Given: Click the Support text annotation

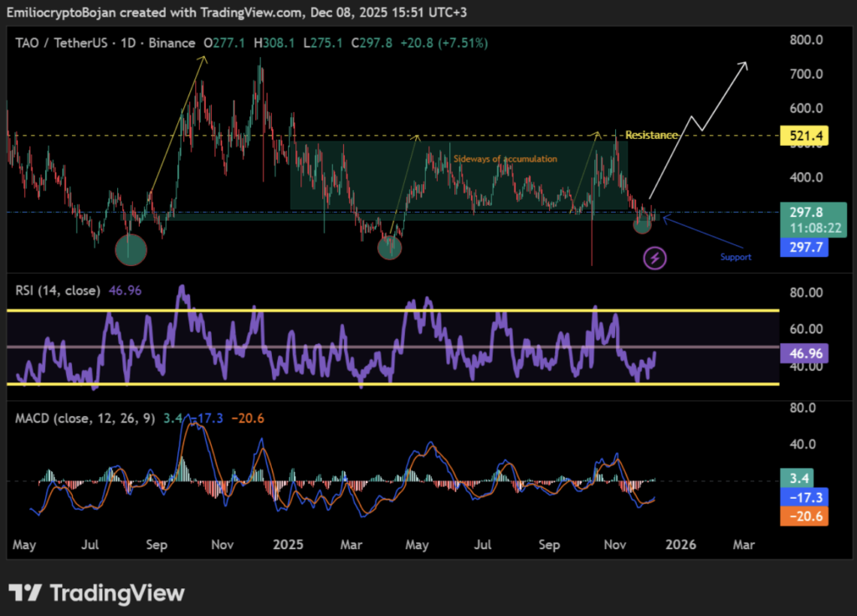Looking at the screenshot, I should pyautogui.click(x=735, y=257).
